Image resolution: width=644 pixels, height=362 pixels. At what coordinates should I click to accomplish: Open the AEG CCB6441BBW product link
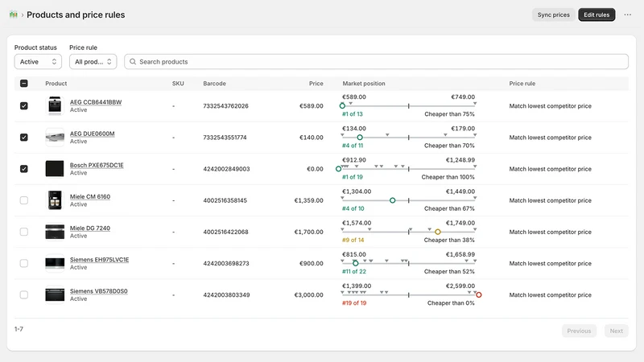96,102
